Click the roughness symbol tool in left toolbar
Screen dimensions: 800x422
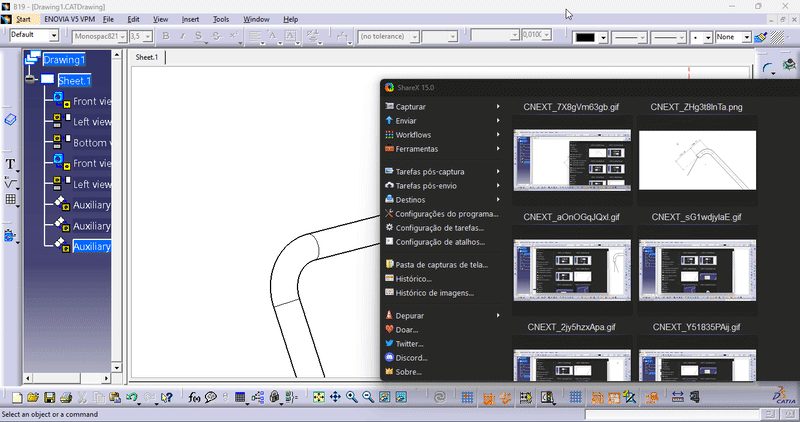(10, 183)
